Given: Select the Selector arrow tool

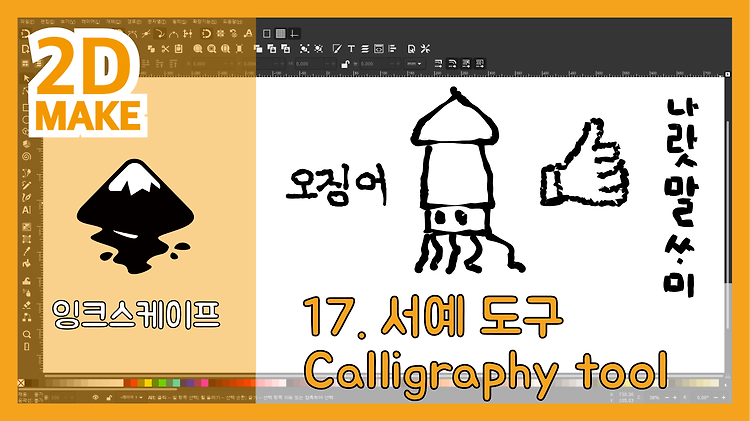Looking at the screenshot, I should coord(26,78).
